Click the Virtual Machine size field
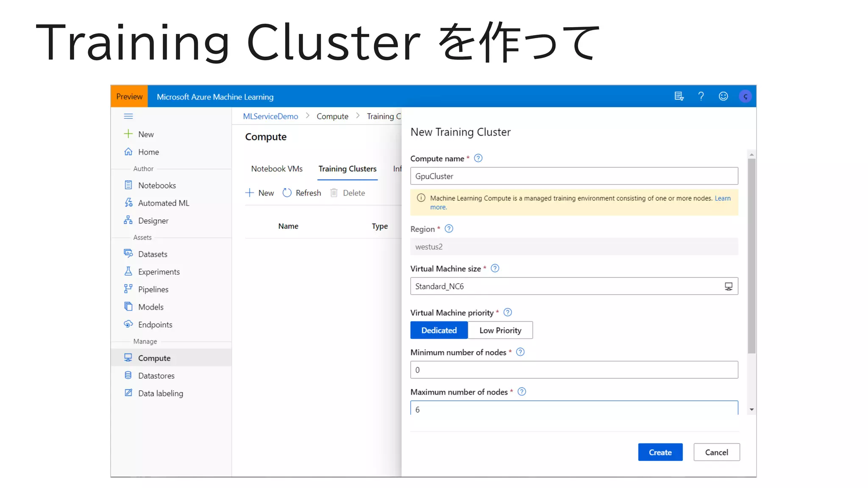This screenshot has height=488, width=868. (x=574, y=286)
